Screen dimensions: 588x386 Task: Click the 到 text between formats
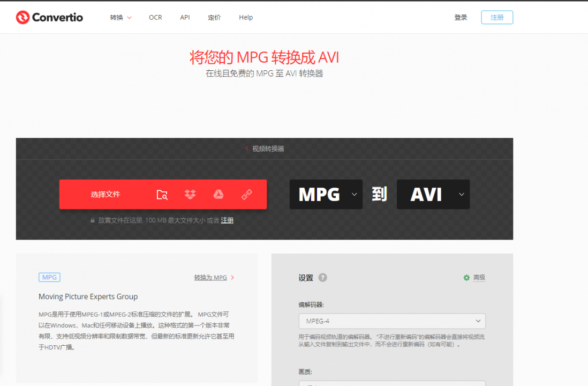tap(380, 194)
